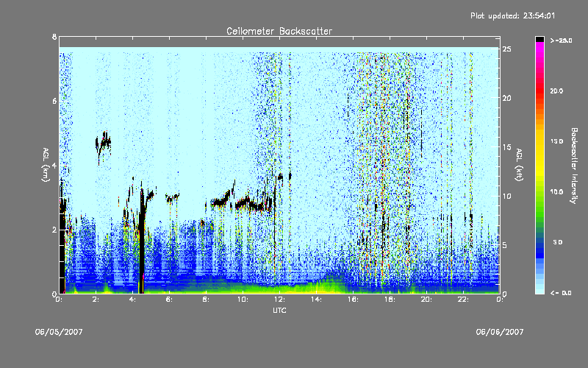The height and width of the screenshot is (368, 588).
Task: Select the "AGL (km)" axis label
Action: [46, 165]
